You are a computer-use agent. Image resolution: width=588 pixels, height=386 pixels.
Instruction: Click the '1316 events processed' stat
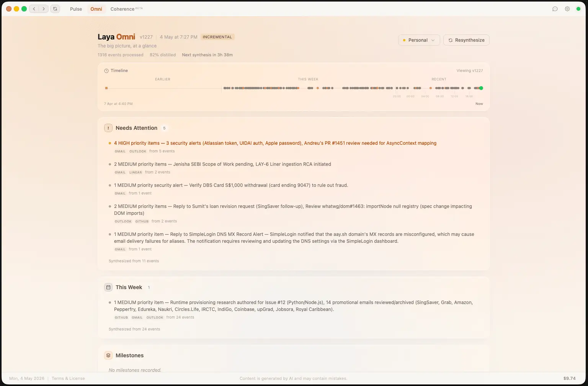coord(121,55)
